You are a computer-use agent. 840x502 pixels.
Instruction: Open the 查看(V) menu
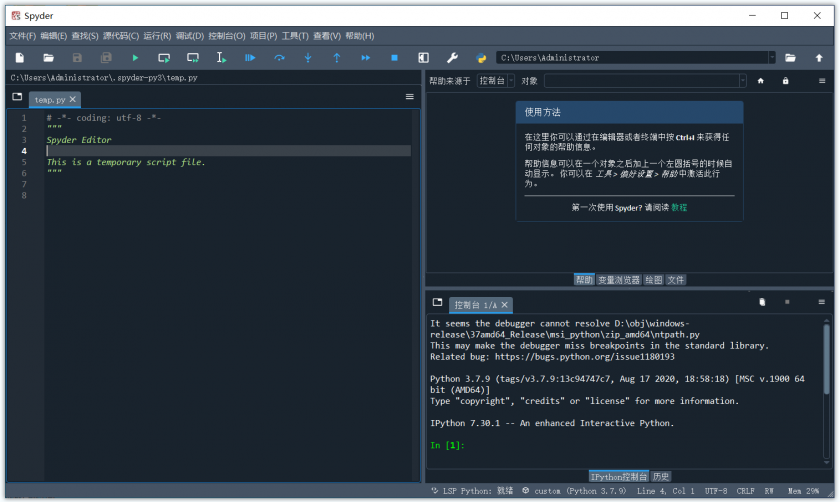click(x=327, y=36)
